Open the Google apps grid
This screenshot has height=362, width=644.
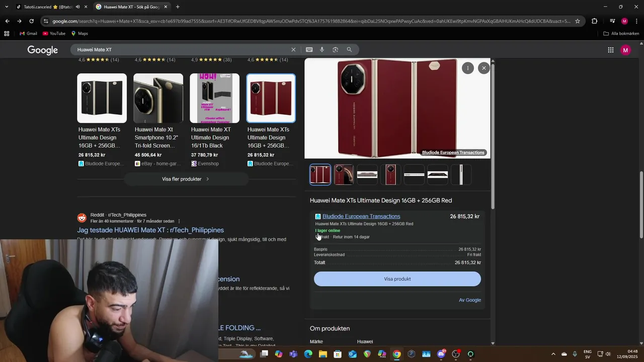[611, 50]
